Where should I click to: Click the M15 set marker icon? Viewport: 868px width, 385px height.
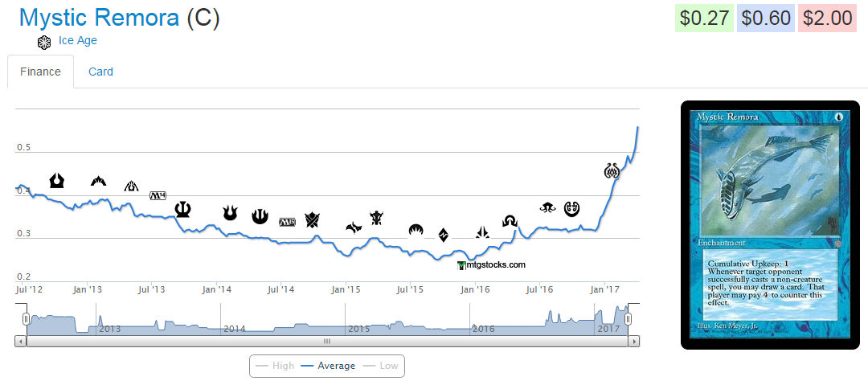tap(288, 221)
